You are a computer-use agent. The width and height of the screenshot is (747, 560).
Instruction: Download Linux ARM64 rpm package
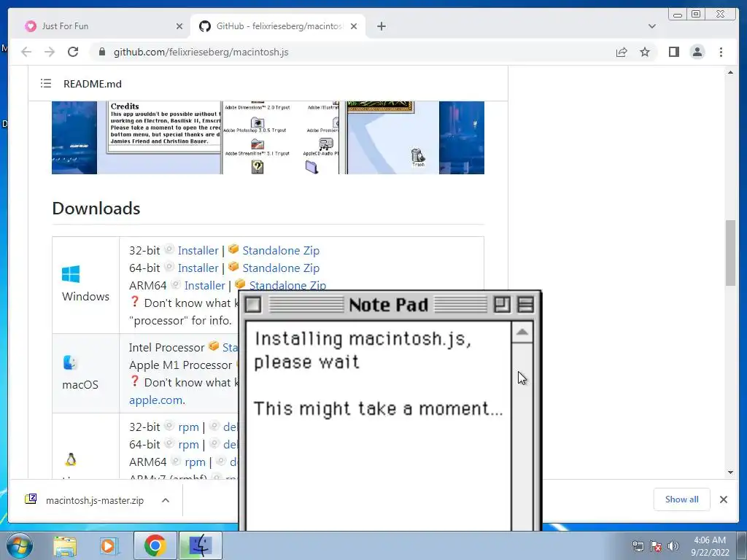click(195, 462)
